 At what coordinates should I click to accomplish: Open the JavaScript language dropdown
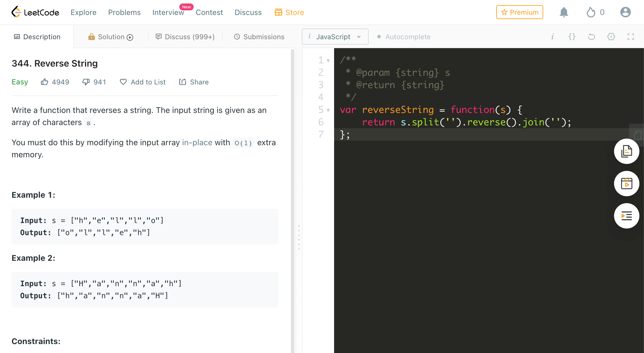[335, 37]
